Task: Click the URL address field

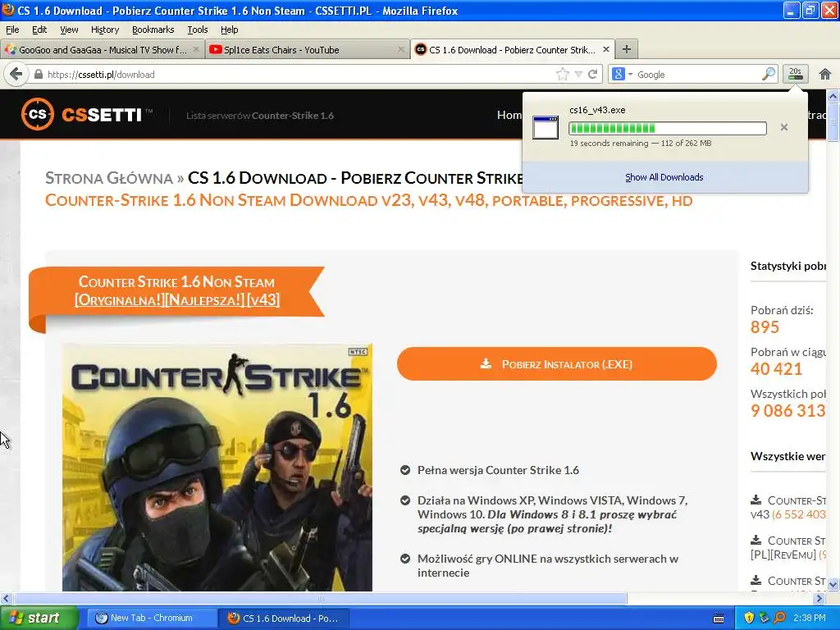Action: pos(300,75)
